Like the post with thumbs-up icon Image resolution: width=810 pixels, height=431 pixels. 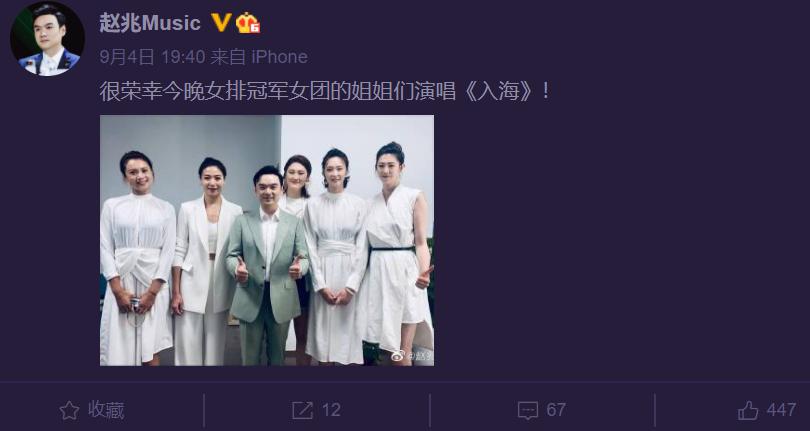pyautogui.click(x=748, y=411)
